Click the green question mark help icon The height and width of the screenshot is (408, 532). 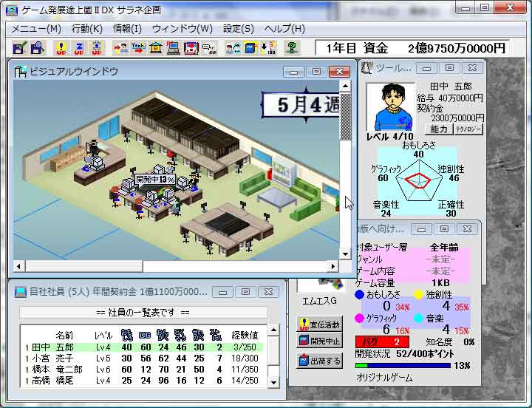(292, 48)
